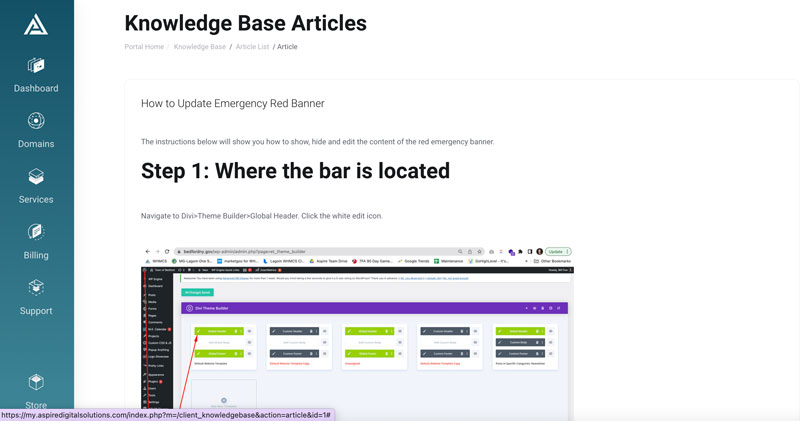
Task: Click the Knowledge Base breadcrumb link
Action: pyautogui.click(x=200, y=47)
